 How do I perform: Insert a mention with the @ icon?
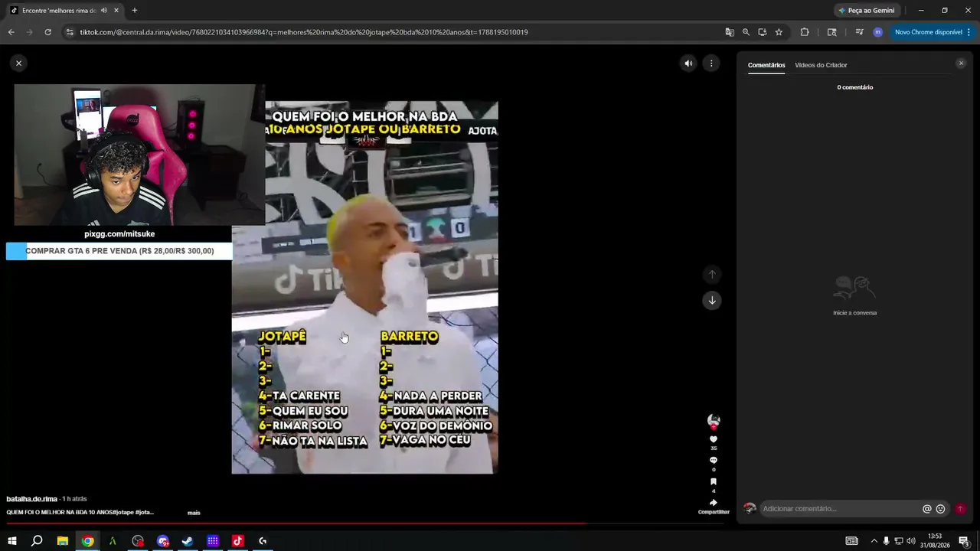[x=927, y=509]
